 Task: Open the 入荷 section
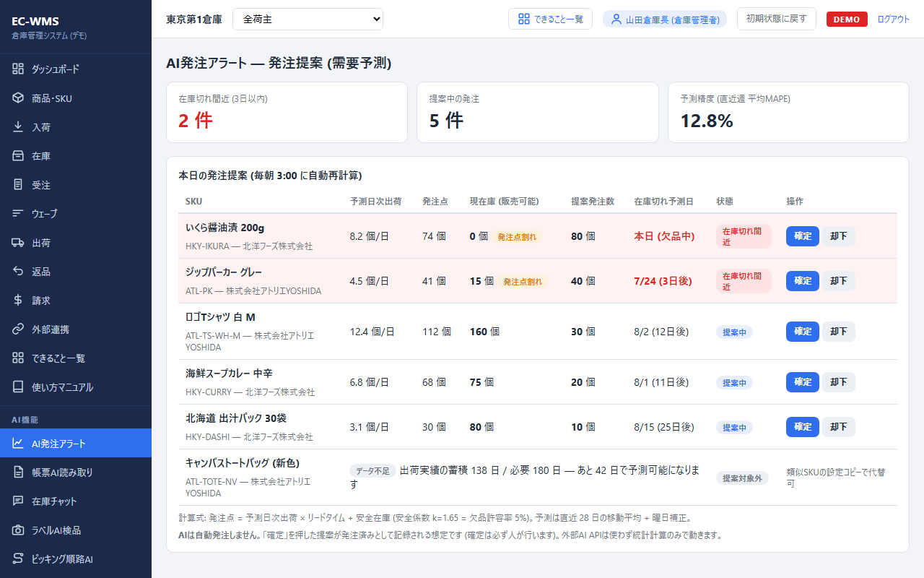click(x=76, y=127)
